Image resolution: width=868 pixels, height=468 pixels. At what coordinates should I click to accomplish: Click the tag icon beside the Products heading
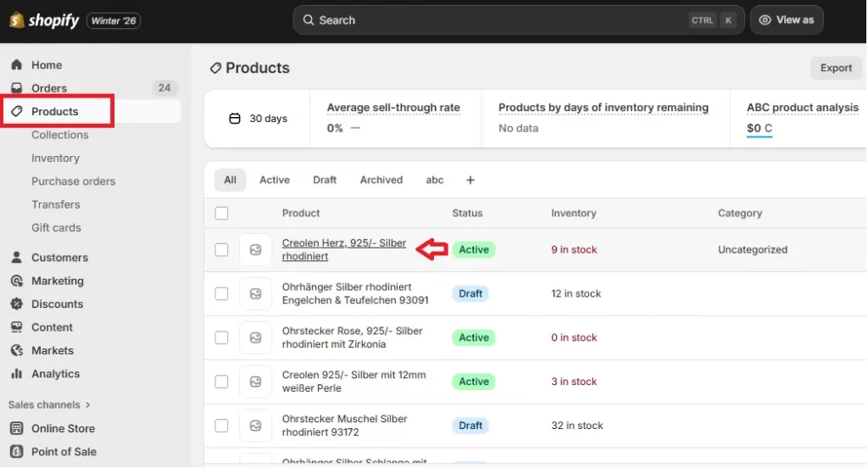[215, 68]
